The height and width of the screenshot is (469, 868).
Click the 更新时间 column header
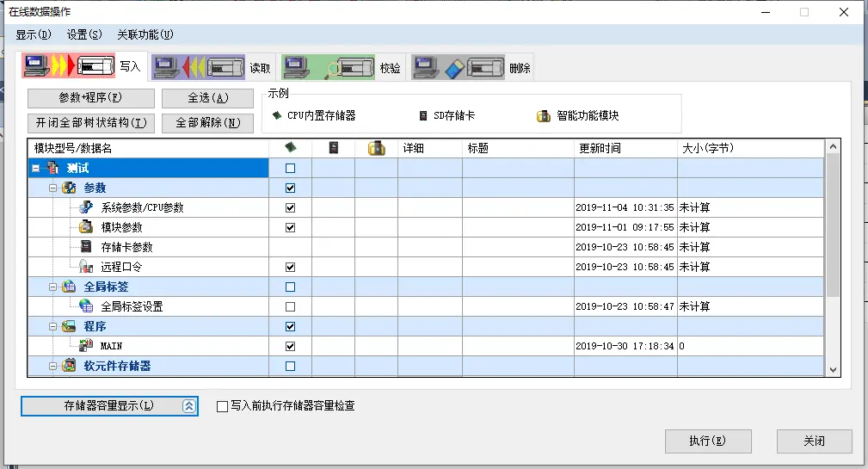[625, 148]
